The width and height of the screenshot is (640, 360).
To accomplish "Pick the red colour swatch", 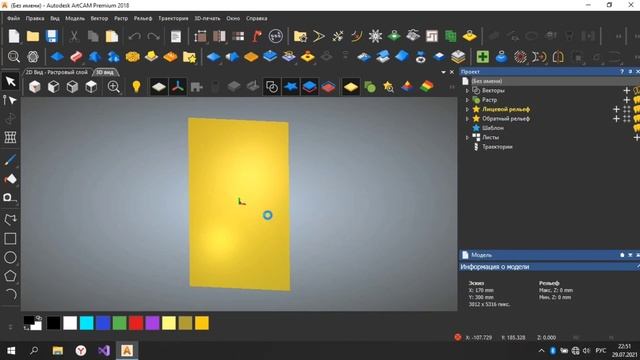I will coord(136,323).
